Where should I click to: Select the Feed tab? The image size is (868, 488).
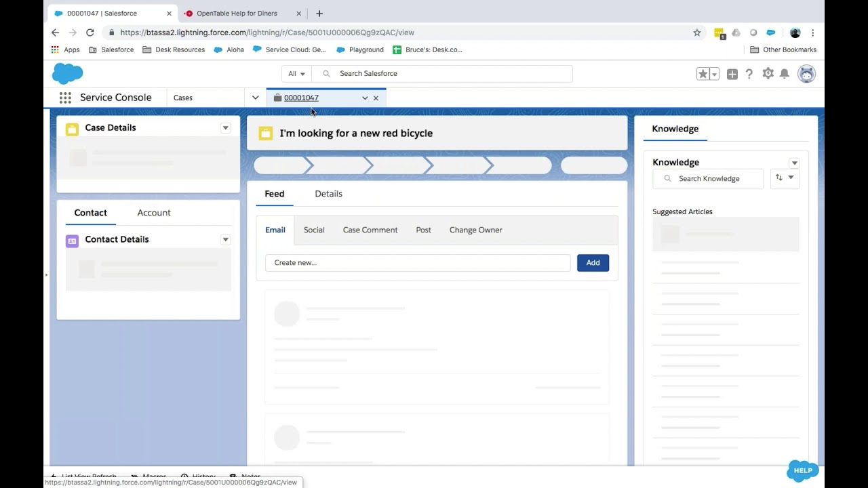[x=275, y=194]
